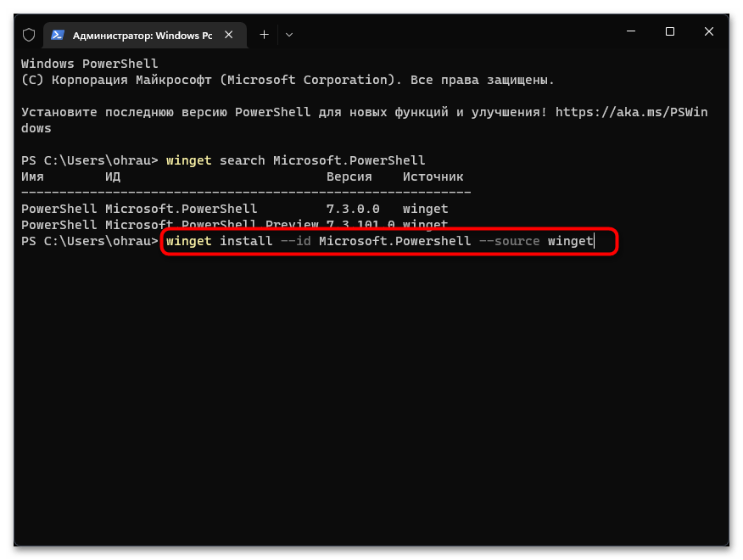
Task: Maximize the terminal window
Action: (670, 32)
